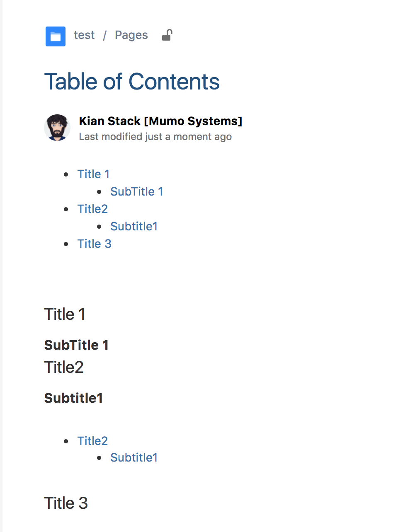Click the Title 3 heading at bottom
This screenshot has width=398, height=532.
(66, 503)
